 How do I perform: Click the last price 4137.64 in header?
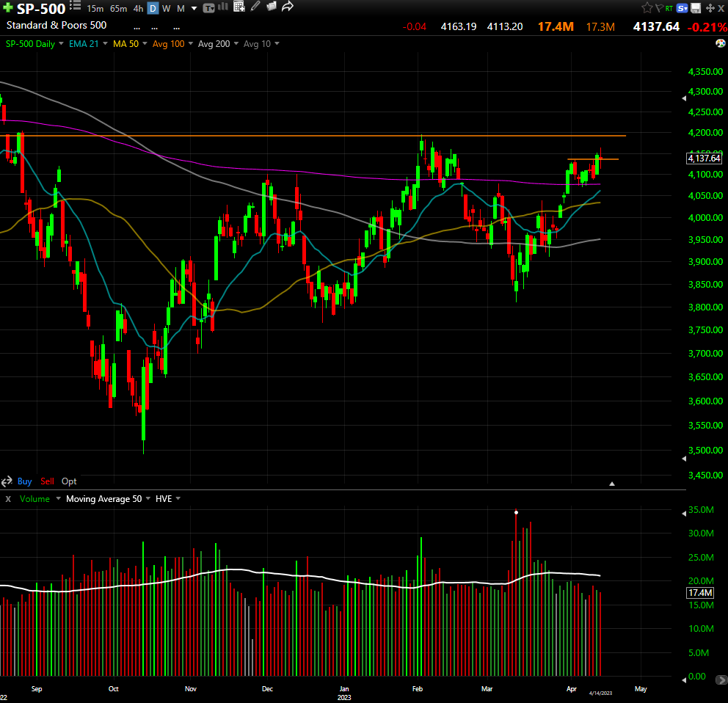coord(656,26)
